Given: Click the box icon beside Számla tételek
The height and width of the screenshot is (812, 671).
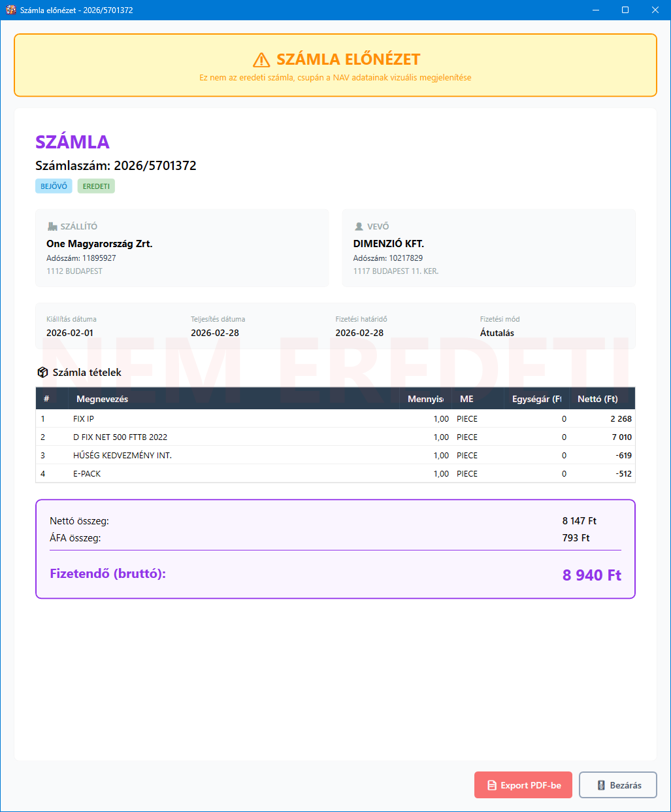Looking at the screenshot, I should (x=42, y=372).
